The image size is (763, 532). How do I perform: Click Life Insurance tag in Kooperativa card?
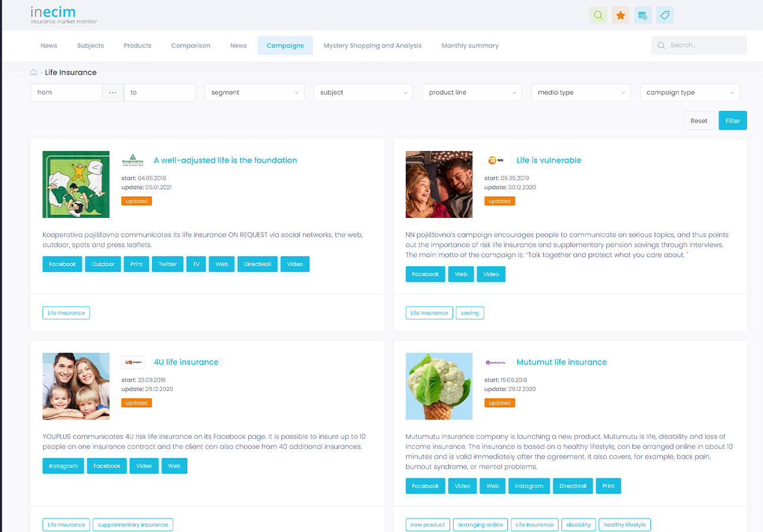point(66,313)
